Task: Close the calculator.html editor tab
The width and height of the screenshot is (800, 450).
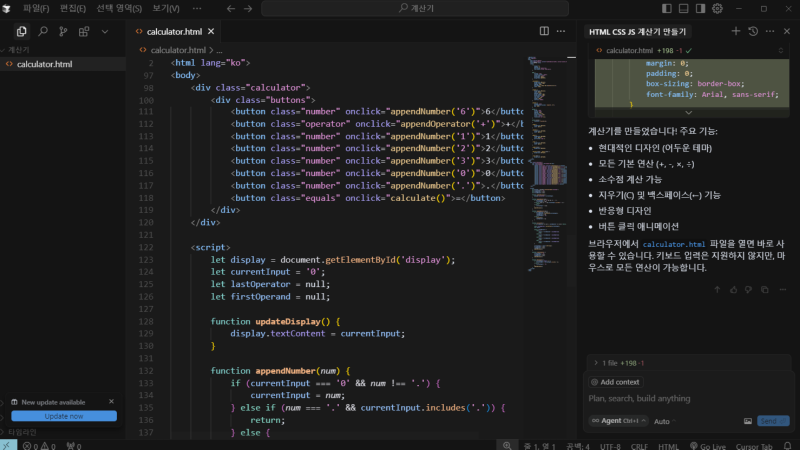Action: pos(211,32)
